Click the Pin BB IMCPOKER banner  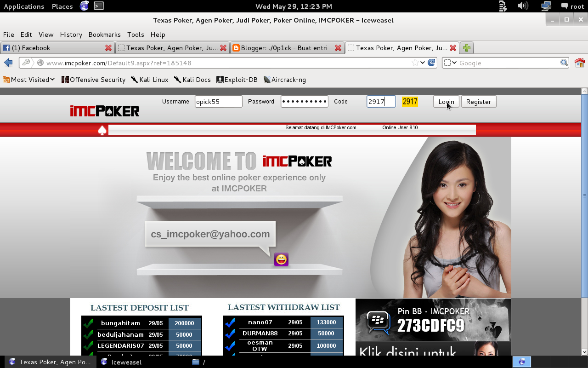coord(433,320)
